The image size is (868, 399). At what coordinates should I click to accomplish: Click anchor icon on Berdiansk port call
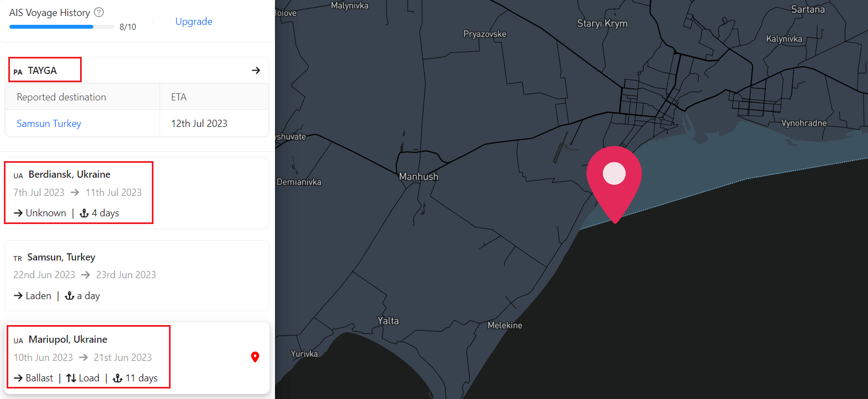84,213
